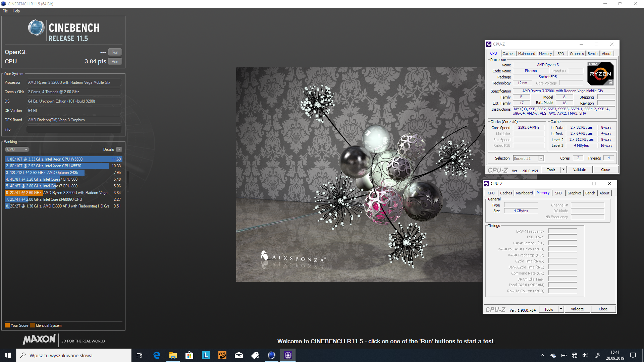Expand the ranking Details arrow
The height and width of the screenshot is (362, 644).
coord(119,149)
